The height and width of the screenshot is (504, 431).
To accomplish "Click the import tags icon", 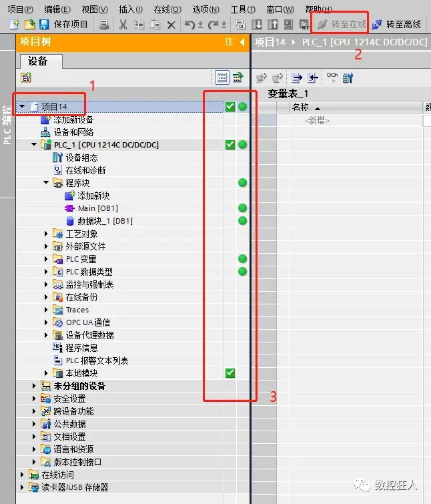I will (313, 78).
